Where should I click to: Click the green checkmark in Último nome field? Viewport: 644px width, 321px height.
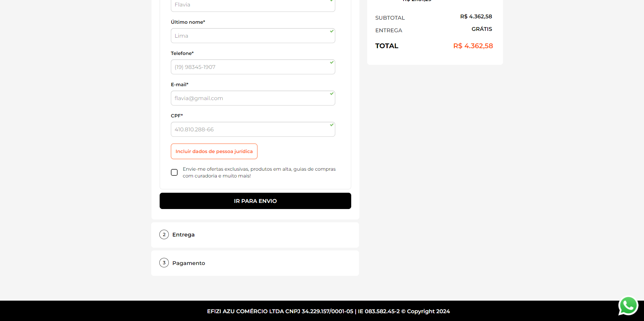(x=332, y=31)
